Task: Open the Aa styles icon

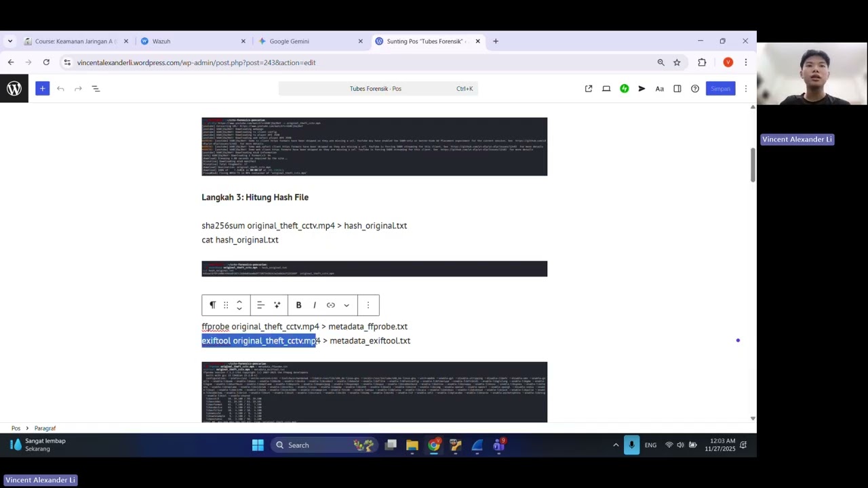Action: [x=659, y=89]
